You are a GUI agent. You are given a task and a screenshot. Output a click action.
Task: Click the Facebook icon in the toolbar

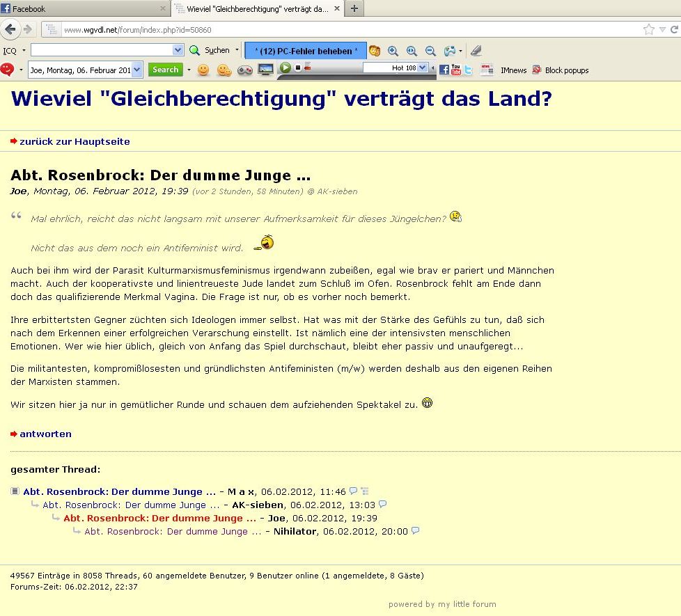444,70
